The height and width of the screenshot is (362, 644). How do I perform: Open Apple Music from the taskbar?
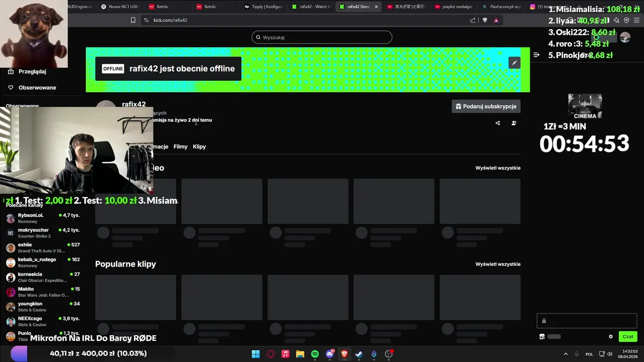285,354
